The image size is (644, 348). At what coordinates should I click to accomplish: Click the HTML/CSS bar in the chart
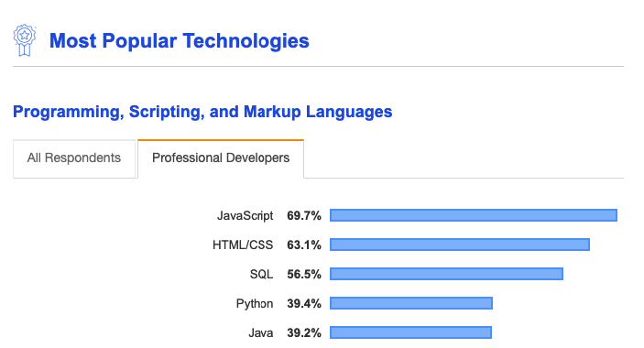click(460, 245)
